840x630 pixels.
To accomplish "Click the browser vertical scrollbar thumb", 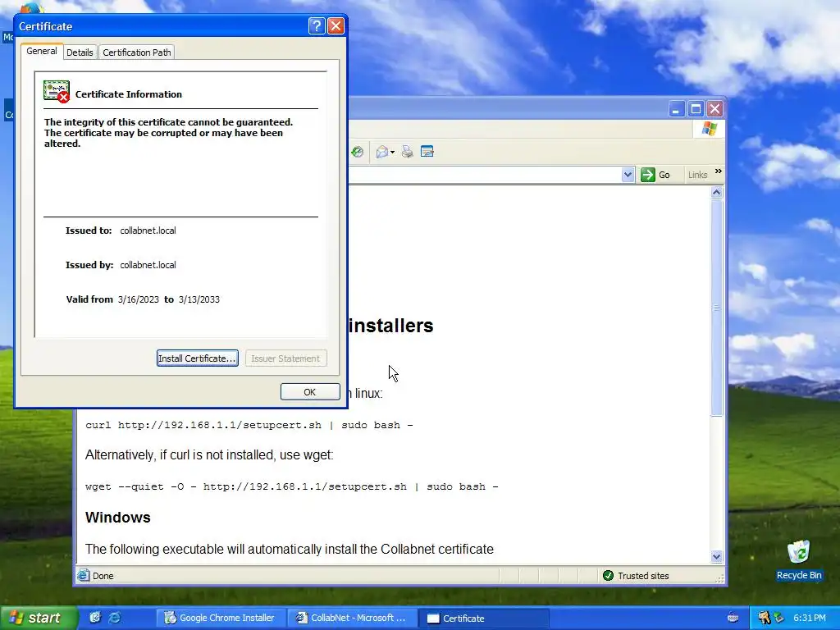I will [x=717, y=308].
